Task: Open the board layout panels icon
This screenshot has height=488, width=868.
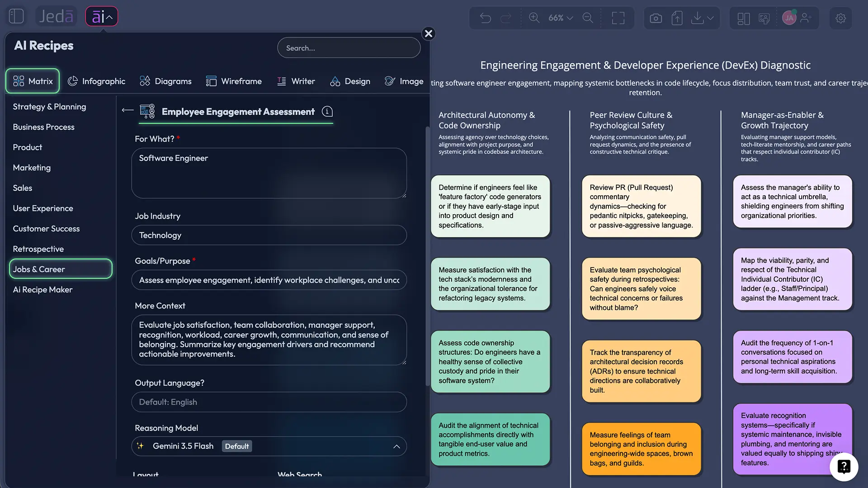Action: 743,19
